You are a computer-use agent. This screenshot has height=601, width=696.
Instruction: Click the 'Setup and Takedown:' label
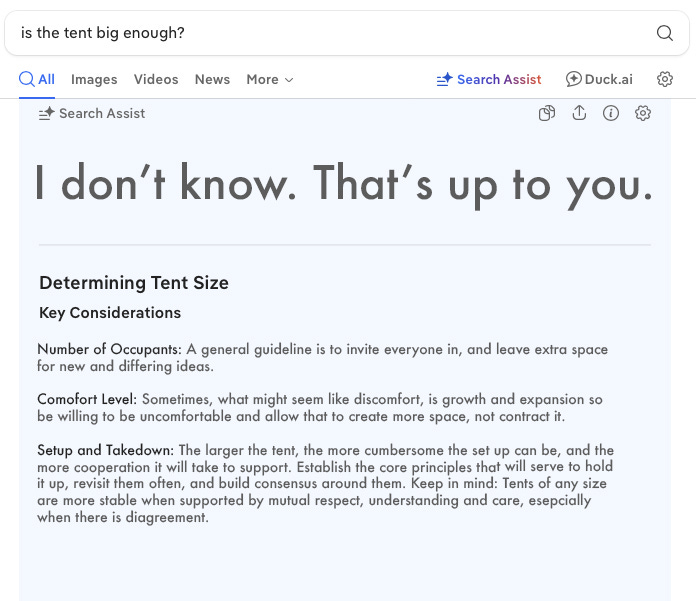pyautogui.click(x=106, y=450)
